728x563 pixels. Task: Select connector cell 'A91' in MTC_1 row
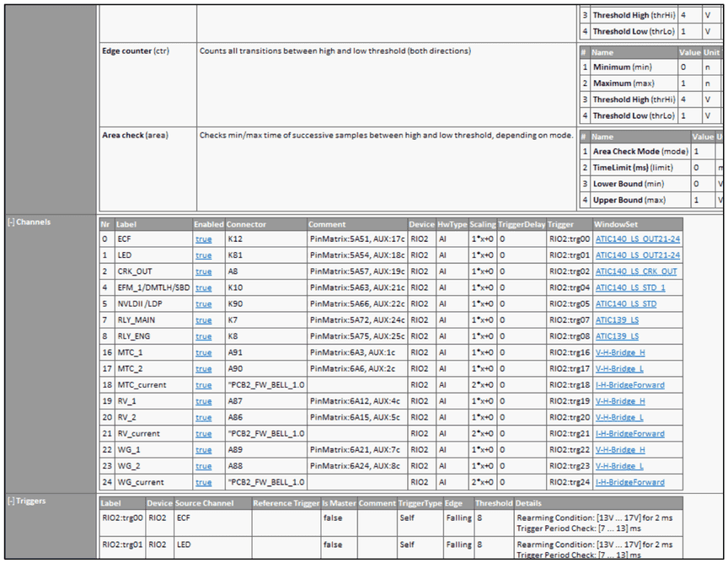coord(266,352)
